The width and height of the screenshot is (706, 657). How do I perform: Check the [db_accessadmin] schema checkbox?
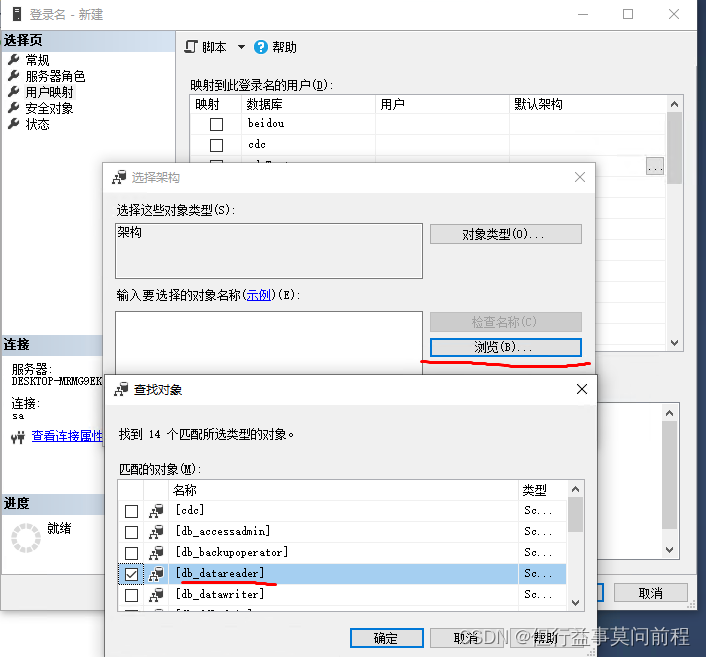131,532
